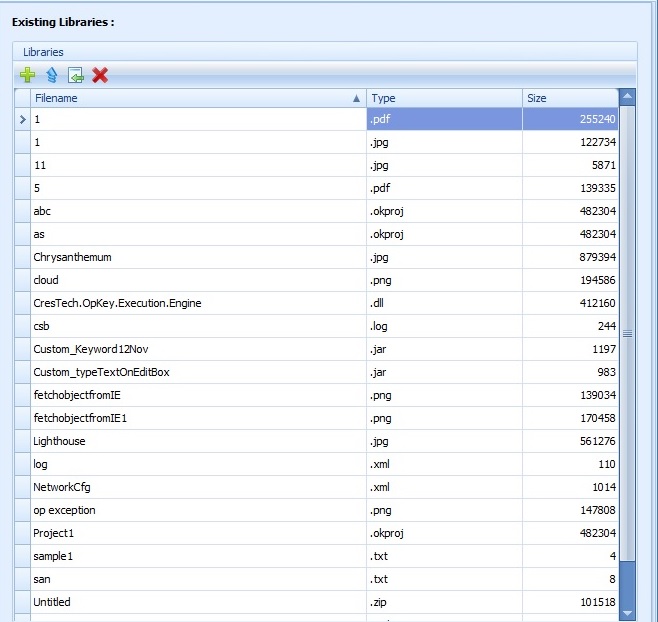The image size is (658, 622).
Task: Click the .dll type cell
Action: pyautogui.click(x=444, y=303)
